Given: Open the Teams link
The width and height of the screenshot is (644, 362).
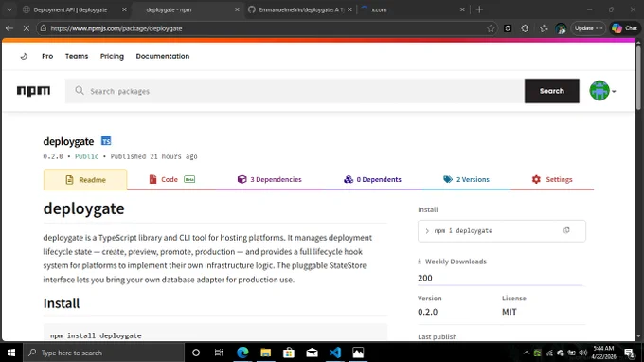Looking at the screenshot, I should [x=77, y=56].
